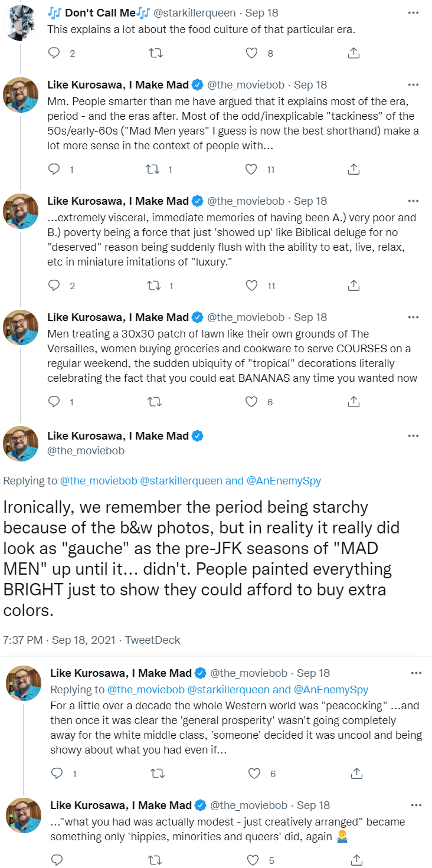The image size is (432, 868).
Task: Like the starkillerqueen tweet with 8 likes
Action: (252, 53)
